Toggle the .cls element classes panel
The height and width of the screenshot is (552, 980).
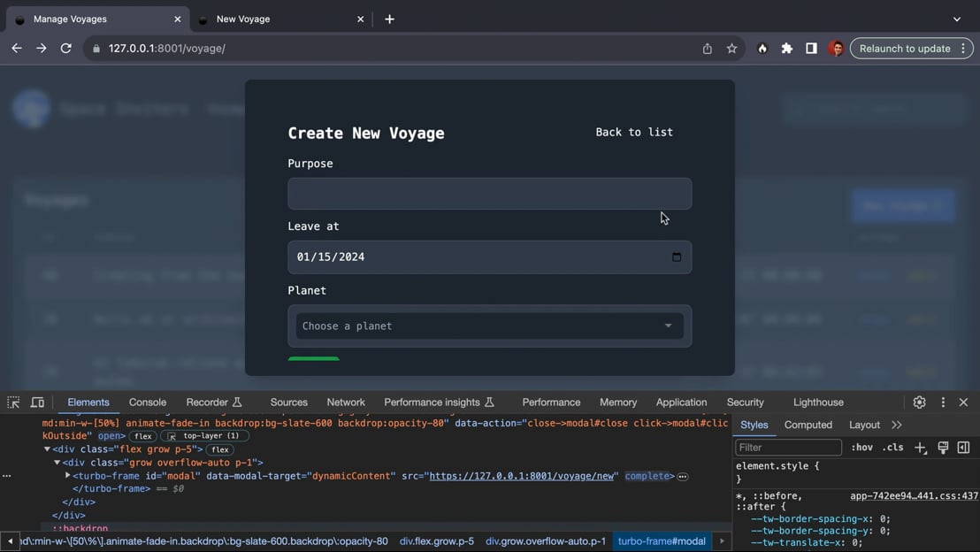click(893, 448)
